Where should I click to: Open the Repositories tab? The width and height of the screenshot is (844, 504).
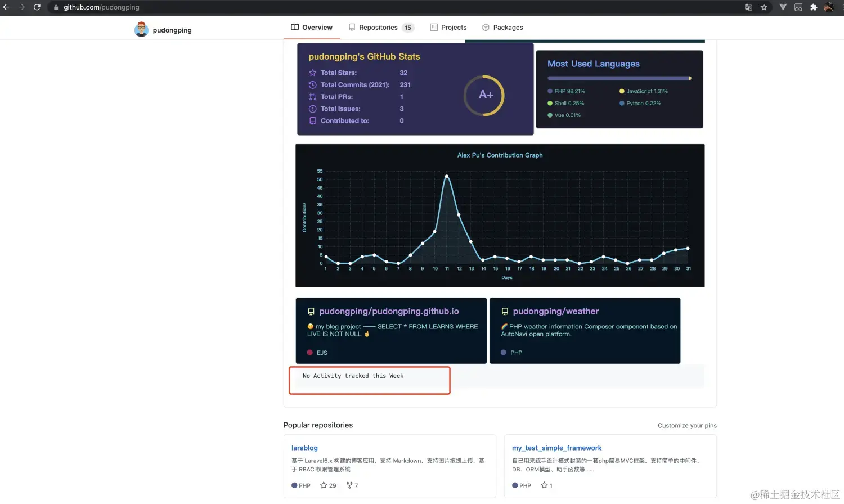point(381,27)
